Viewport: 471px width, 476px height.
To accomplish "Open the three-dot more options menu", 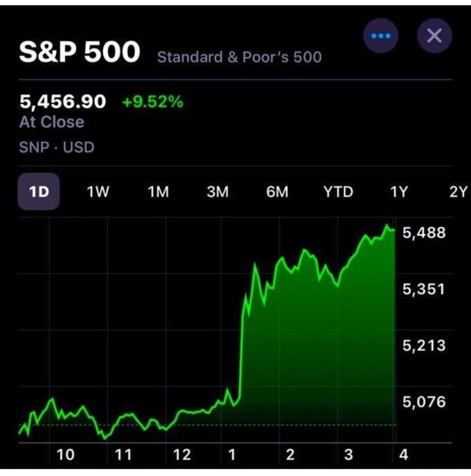I will [x=381, y=36].
